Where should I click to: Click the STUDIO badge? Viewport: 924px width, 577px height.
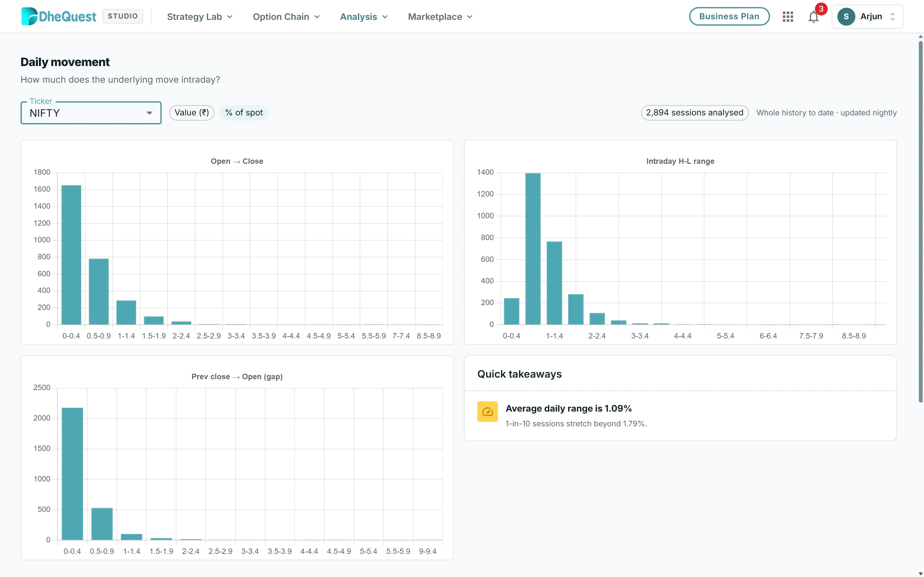pyautogui.click(x=123, y=16)
